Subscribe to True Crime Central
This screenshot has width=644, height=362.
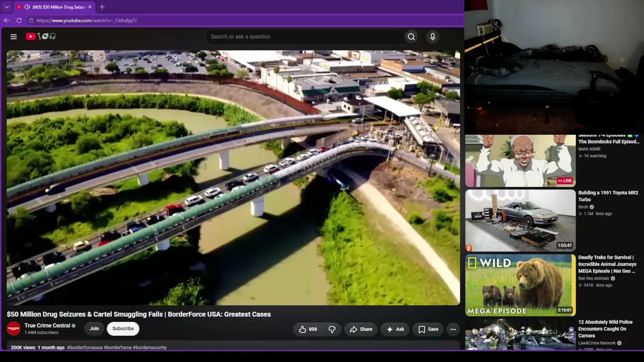coord(123,329)
